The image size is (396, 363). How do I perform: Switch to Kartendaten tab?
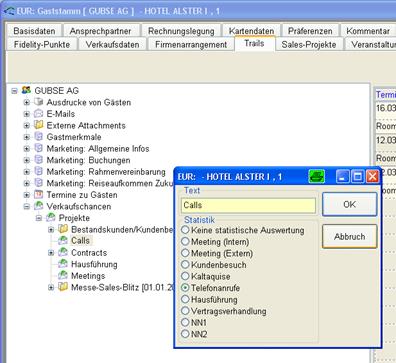click(x=251, y=31)
